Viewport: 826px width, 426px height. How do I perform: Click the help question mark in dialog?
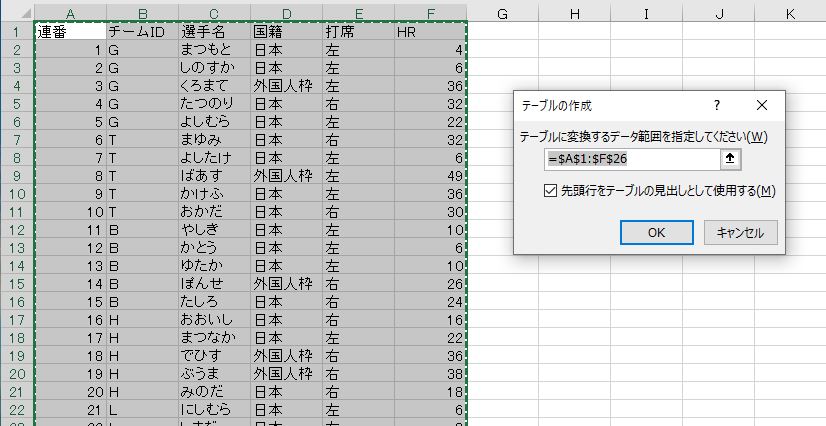click(x=716, y=105)
